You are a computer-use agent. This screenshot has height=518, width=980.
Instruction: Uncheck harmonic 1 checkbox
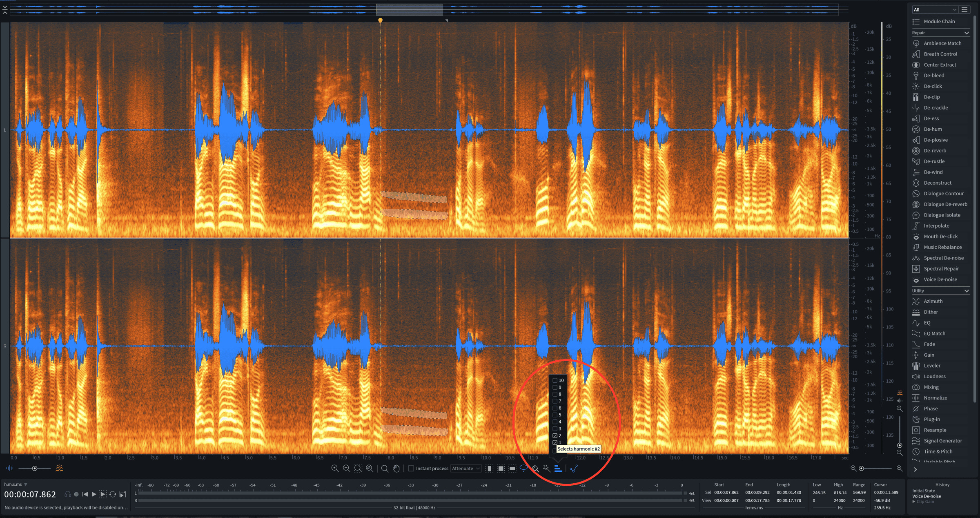pyautogui.click(x=555, y=442)
